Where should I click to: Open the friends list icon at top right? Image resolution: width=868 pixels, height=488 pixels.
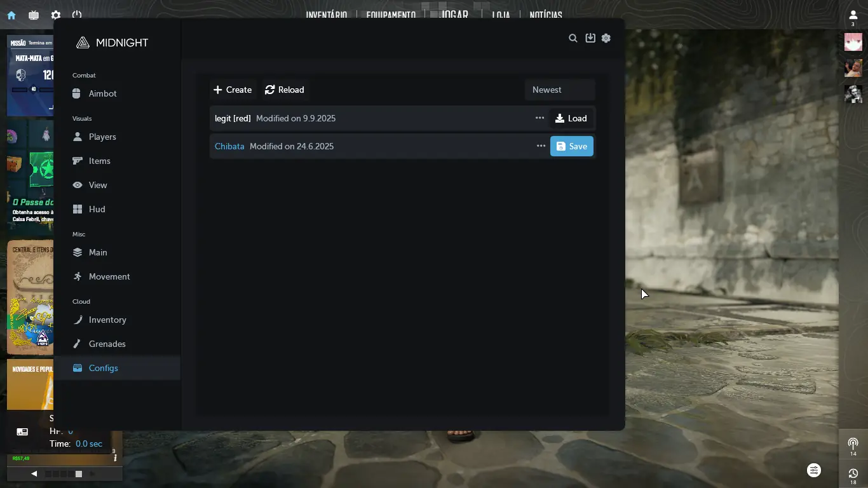click(x=853, y=15)
